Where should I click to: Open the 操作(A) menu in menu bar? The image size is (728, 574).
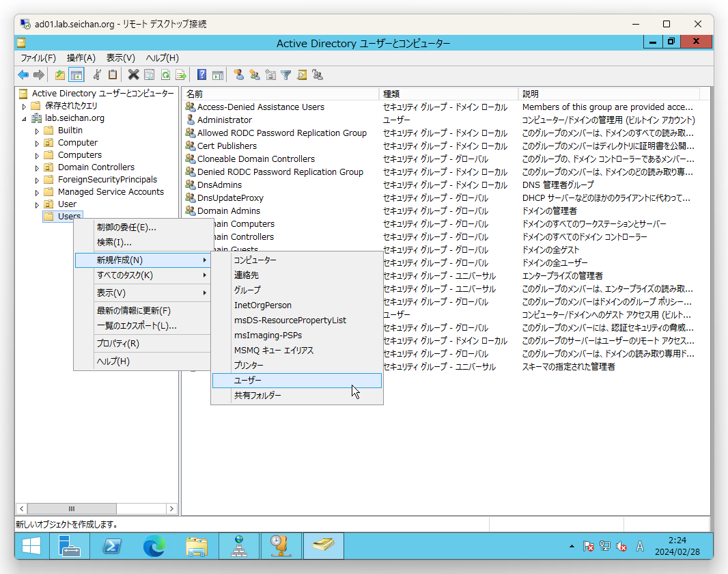pos(81,58)
